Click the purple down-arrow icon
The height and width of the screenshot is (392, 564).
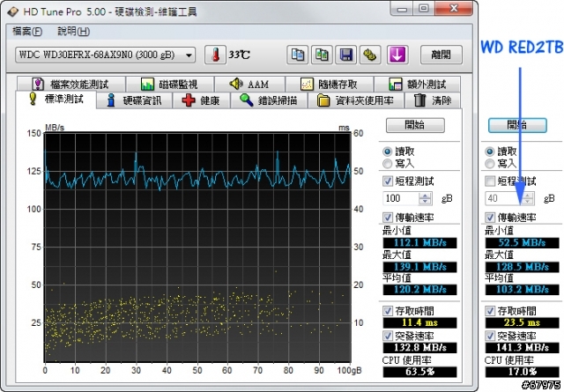[397, 55]
